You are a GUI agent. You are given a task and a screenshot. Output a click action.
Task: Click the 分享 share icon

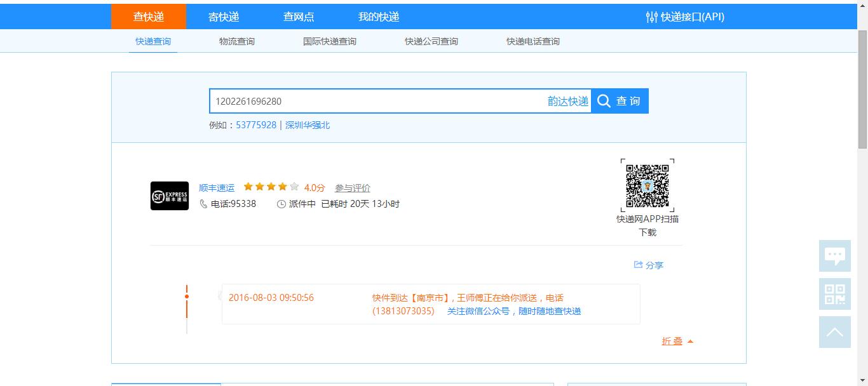pos(639,265)
